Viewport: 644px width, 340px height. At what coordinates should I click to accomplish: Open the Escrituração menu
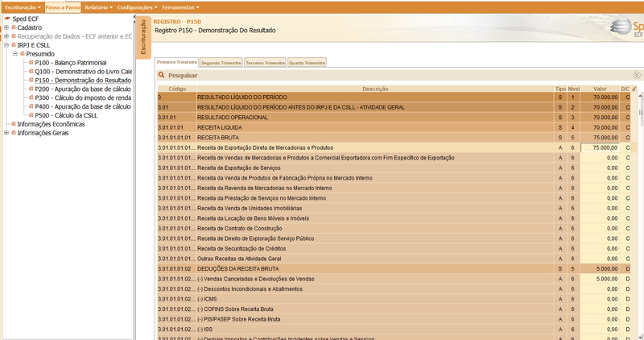pyautogui.click(x=23, y=7)
